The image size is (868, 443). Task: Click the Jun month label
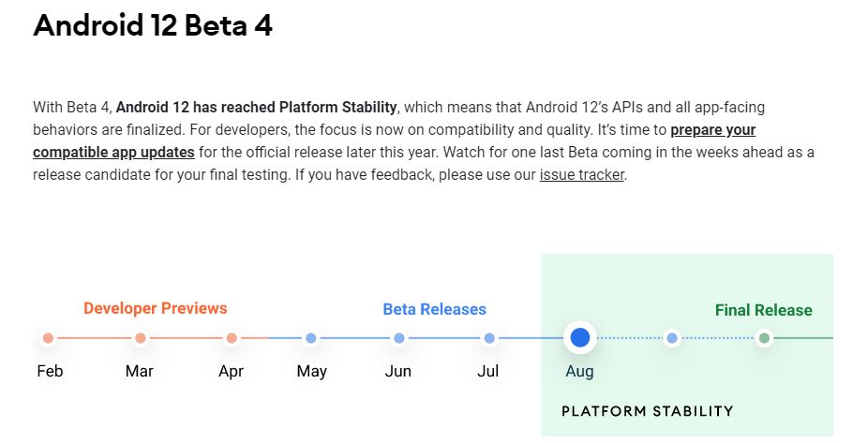[398, 371]
